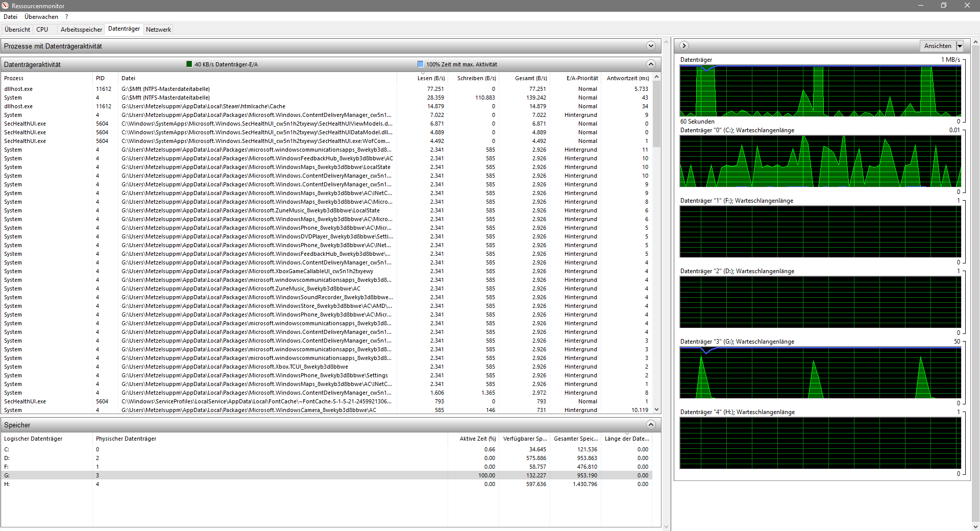Switch to the Netzwerk tab
This screenshot has height=531, width=980.
point(158,30)
